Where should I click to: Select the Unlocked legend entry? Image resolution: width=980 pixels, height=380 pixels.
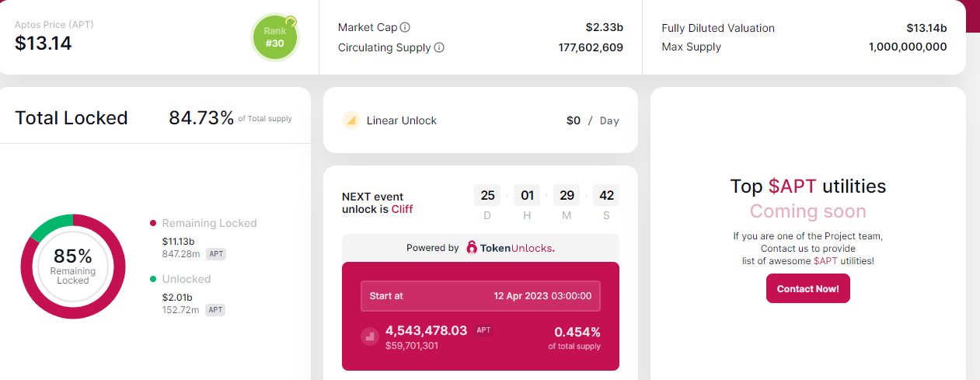(187, 279)
